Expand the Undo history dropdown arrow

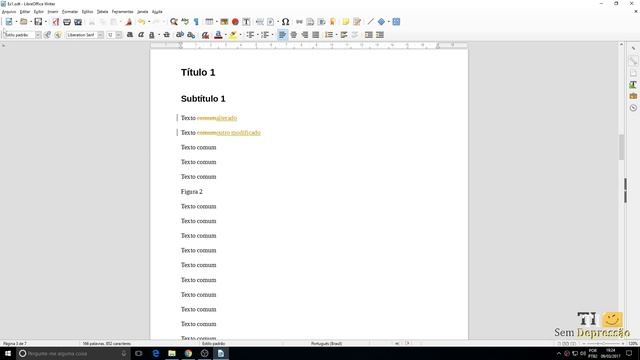pyautogui.click(x=149, y=22)
